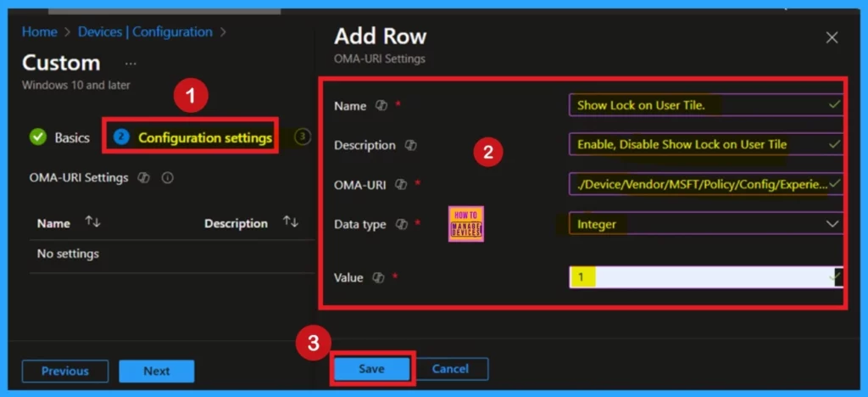Click the Copilot icon beside OMA-URI Settings heading
Image resolution: width=868 pixels, height=397 pixels.
pos(143,178)
